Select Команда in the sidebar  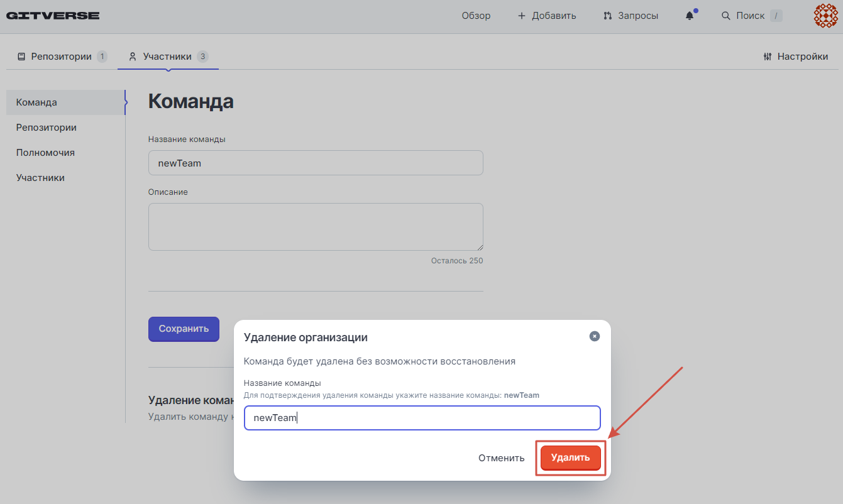point(65,102)
